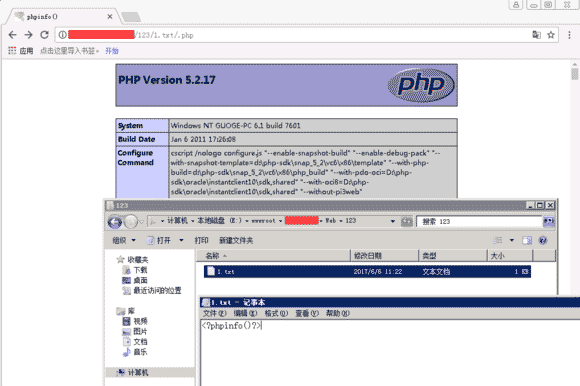Open the Notepad 文件(F) menu
580x386 pixels.
(215, 314)
